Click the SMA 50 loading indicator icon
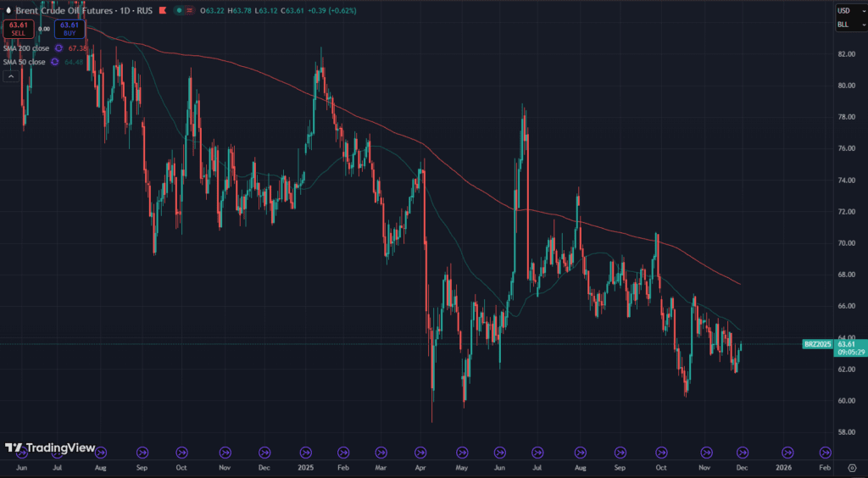This screenshot has height=478, width=868. (x=56, y=62)
